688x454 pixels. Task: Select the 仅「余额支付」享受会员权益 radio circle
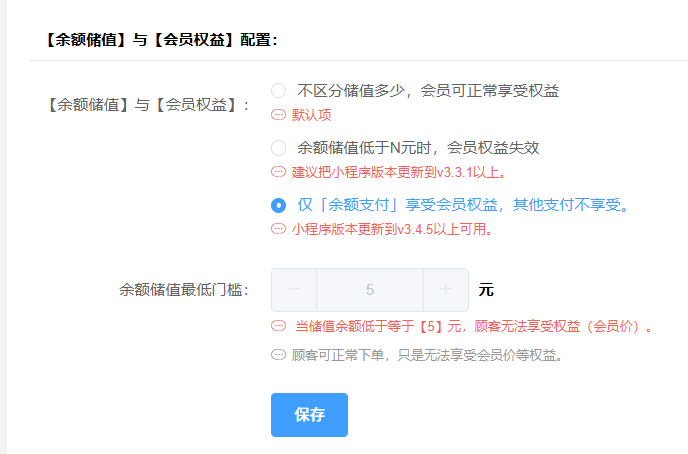[x=278, y=205]
